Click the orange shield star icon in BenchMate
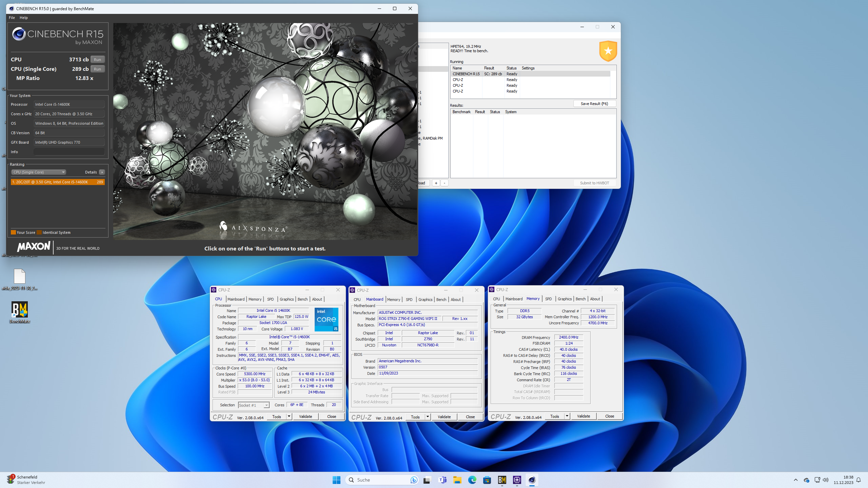Screen dimensions: 868x488 [x=608, y=51]
